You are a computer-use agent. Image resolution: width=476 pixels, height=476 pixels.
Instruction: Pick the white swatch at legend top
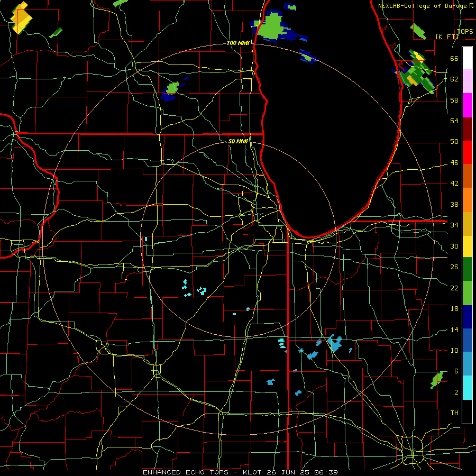tap(467, 58)
